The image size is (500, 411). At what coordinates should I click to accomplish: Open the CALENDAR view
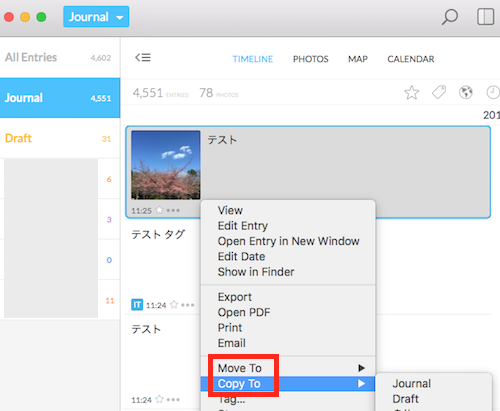tap(411, 59)
